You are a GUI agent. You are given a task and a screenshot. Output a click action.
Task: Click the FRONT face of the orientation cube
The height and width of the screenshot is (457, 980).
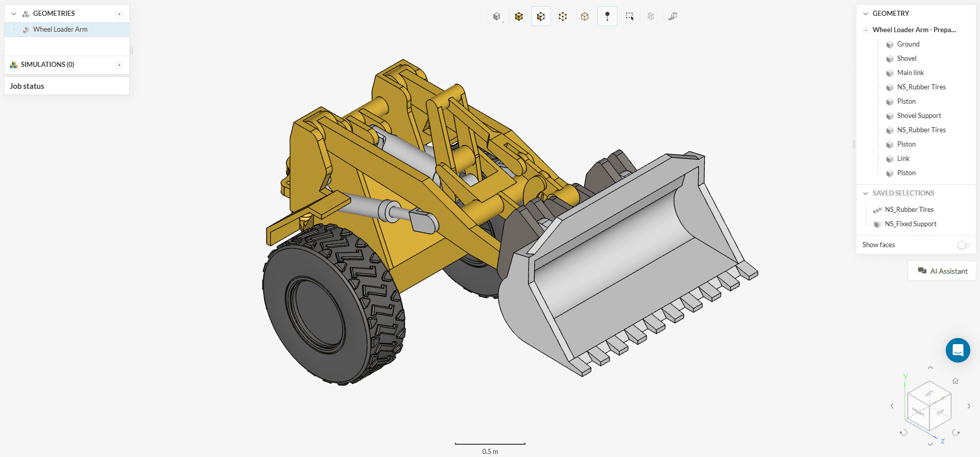(918, 412)
